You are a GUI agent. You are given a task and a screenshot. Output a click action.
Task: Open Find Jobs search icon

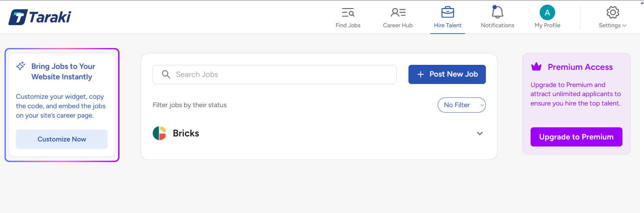point(348,13)
